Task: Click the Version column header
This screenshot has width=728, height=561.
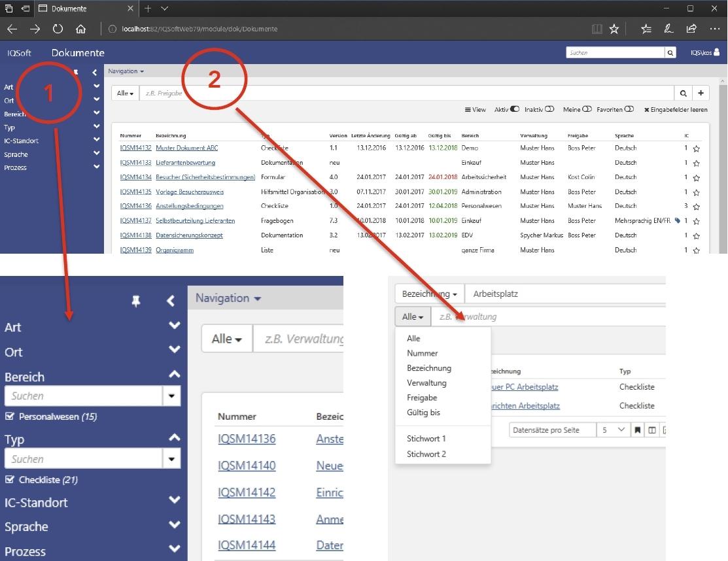Action: 338,135
